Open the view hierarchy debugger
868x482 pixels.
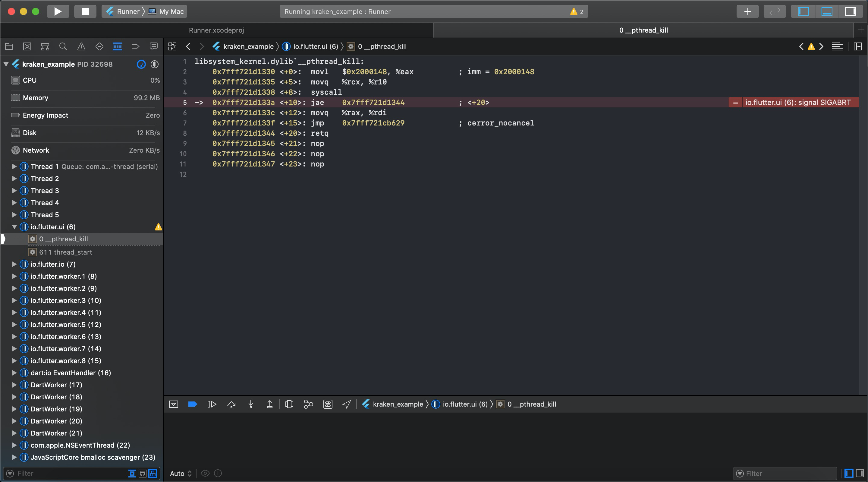point(289,404)
